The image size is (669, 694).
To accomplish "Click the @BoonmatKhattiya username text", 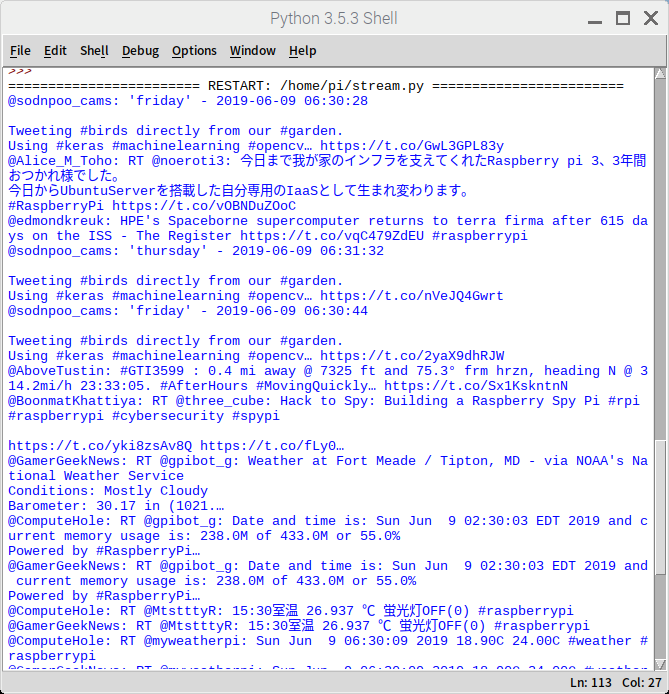I will (76, 401).
